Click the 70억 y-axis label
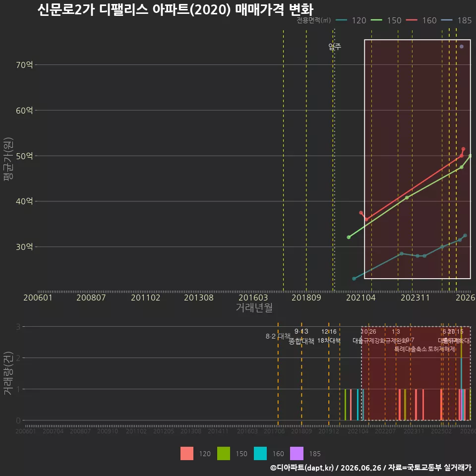 point(24,64)
